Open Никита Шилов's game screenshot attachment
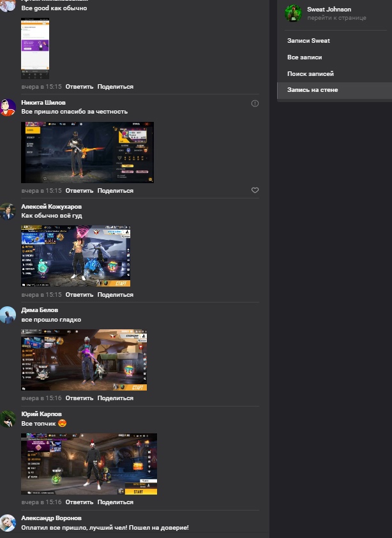This screenshot has height=538, width=392. [87, 152]
